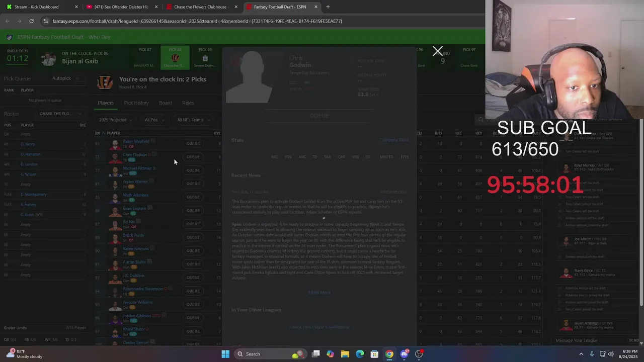
Task: Sort by REC column header
Action: (458, 133)
